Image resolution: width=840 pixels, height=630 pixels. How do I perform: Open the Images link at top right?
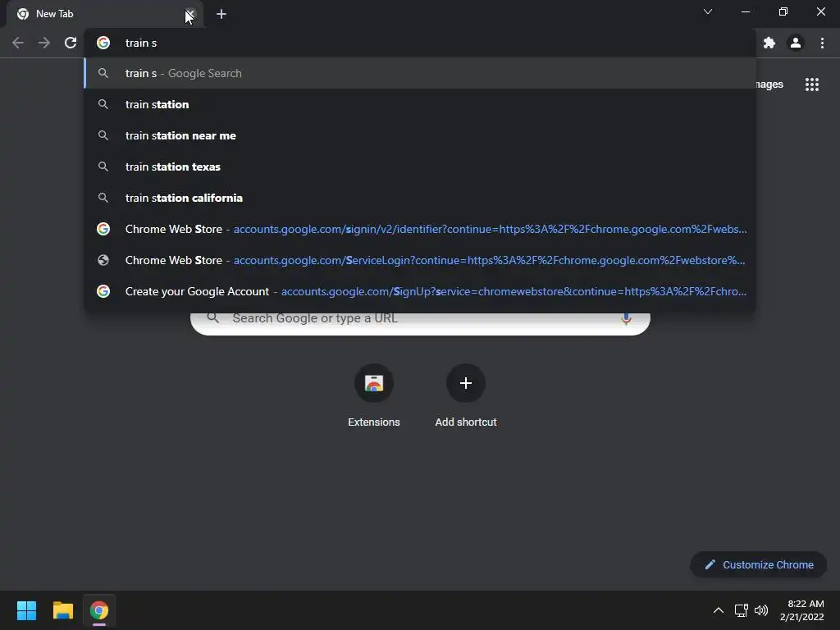(769, 84)
